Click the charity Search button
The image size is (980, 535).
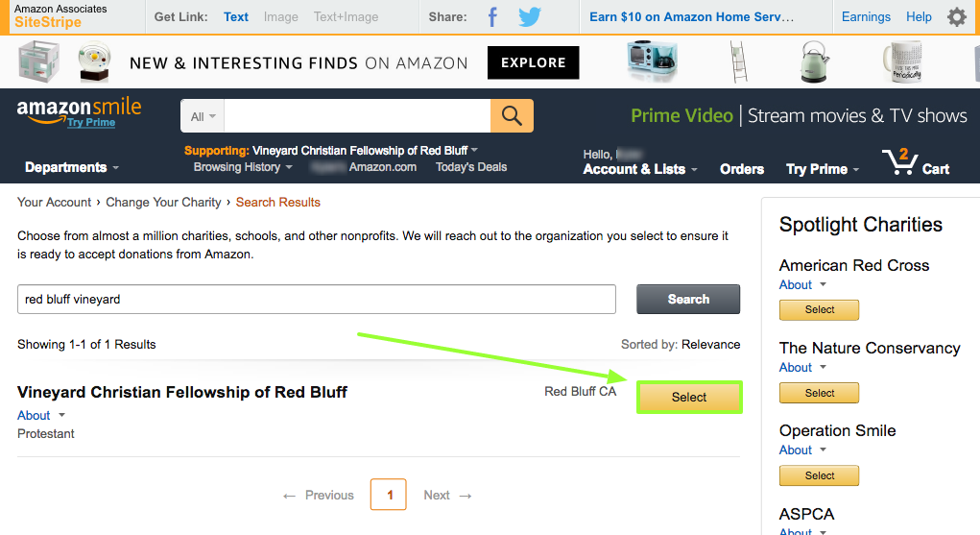pos(688,299)
